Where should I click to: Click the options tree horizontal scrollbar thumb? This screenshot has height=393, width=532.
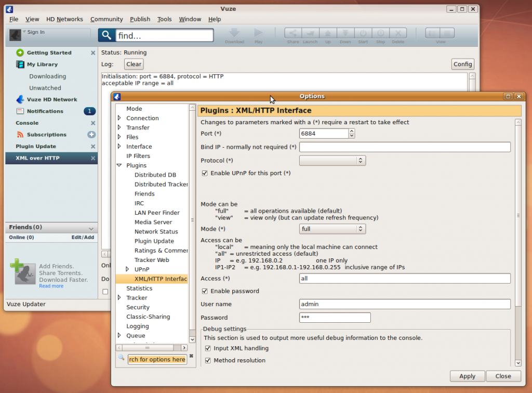click(x=148, y=348)
